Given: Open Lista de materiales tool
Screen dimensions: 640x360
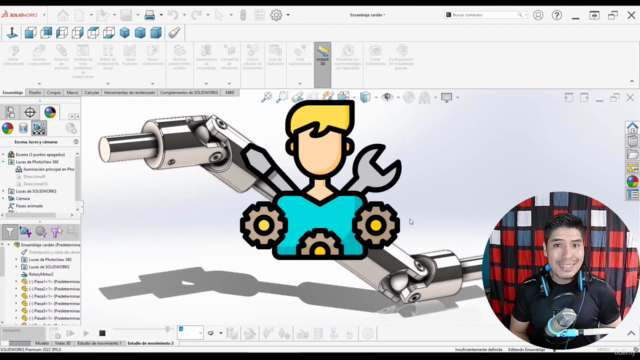Looking at the screenshot, I should pyautogui.click(x=276, y=56).
